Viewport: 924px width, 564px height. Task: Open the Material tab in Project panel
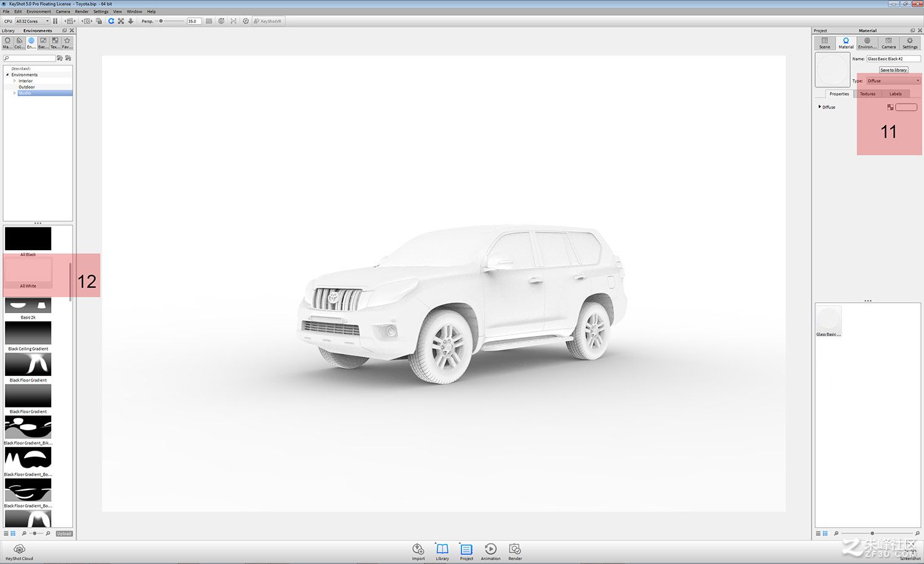[x=846, y=43]
